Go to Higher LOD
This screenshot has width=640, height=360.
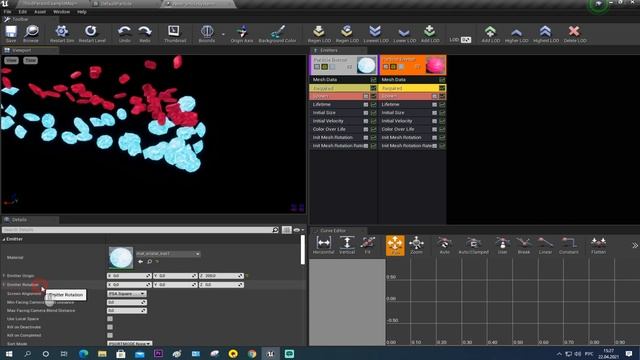[517, 33]
